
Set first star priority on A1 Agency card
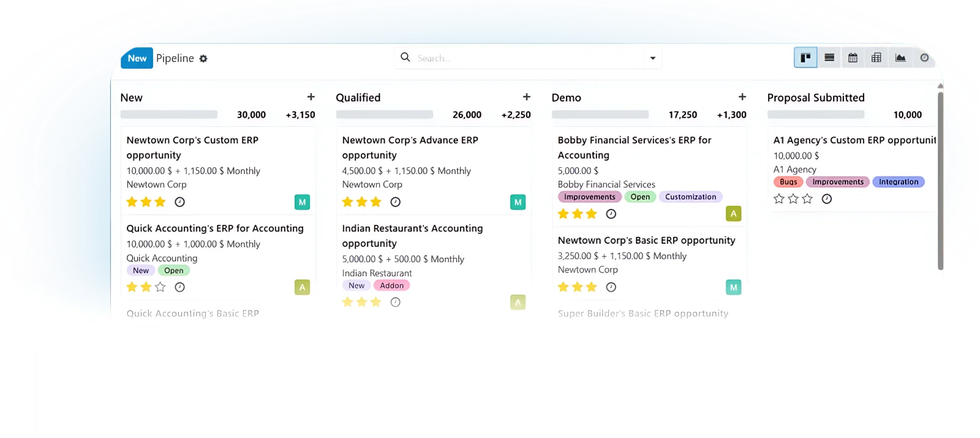(779, 198)
